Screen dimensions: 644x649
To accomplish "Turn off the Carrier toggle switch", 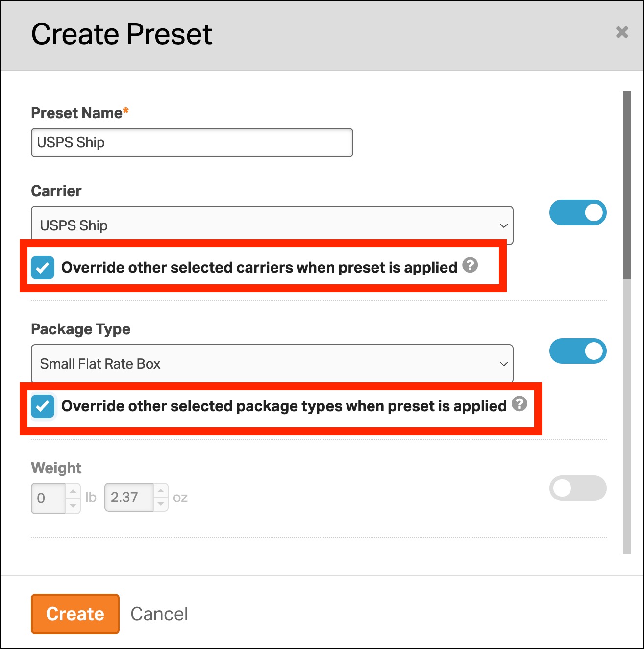I will click(578, 213).
